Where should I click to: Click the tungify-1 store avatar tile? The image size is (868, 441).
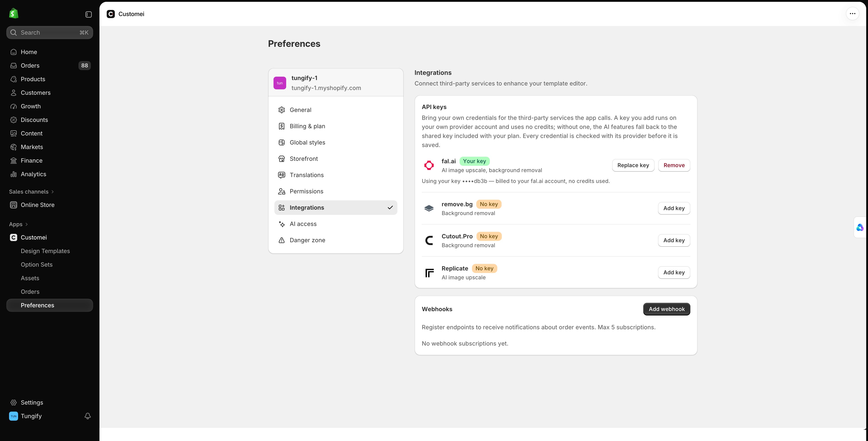pyautogui.click(x=280, y=83)
